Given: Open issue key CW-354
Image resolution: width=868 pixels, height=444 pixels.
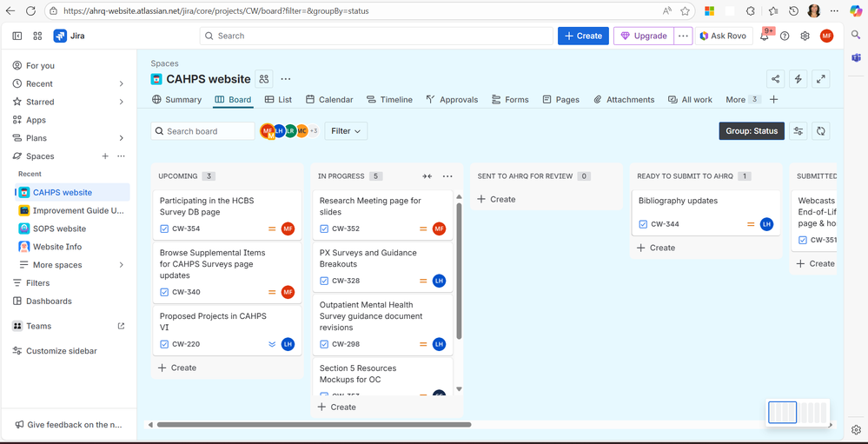Looking at the screenshot, I should click(x=186, y=229).
